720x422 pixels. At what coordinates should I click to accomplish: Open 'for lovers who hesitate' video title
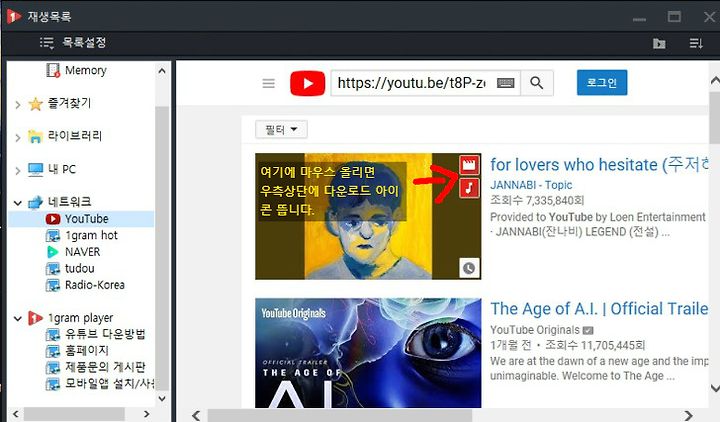599,165
